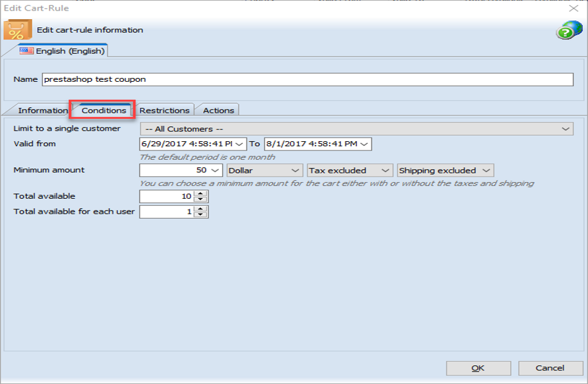Click the Total available value field

[x=167, y=196]
